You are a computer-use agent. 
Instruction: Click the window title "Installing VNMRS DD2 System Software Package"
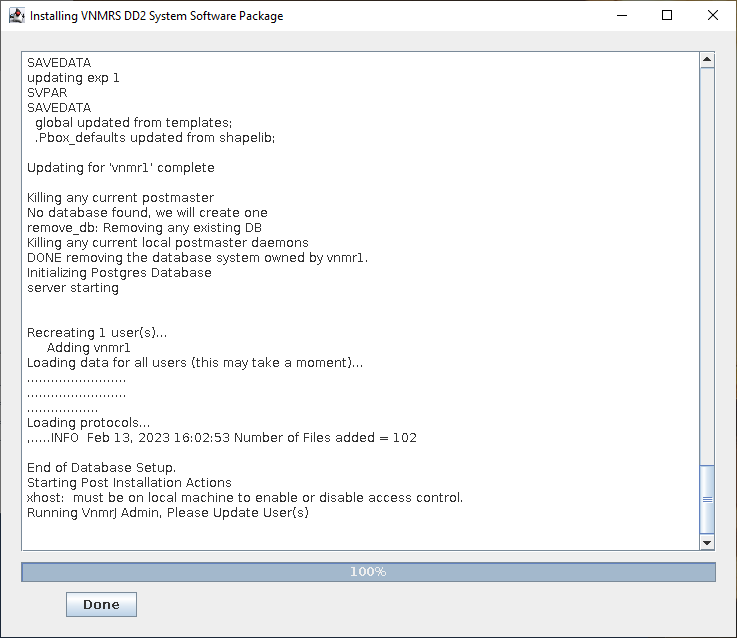(157, 16)
